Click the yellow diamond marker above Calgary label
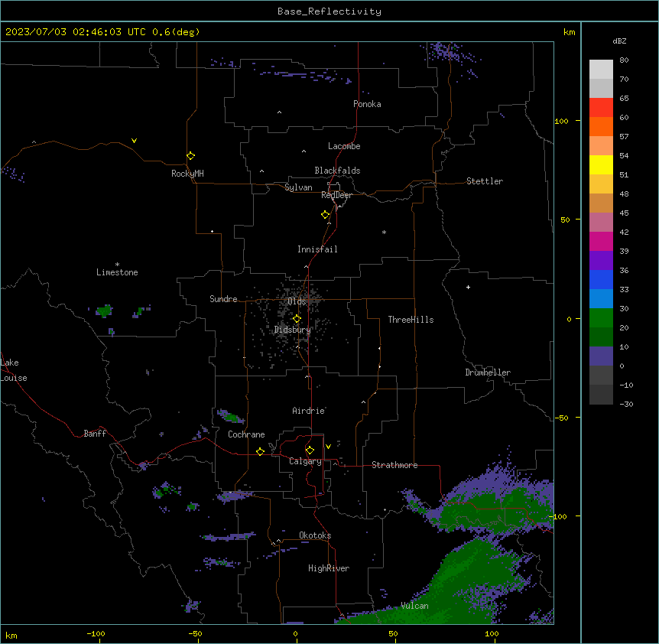This screenshot has width=659, height=644. click(310, 450)
